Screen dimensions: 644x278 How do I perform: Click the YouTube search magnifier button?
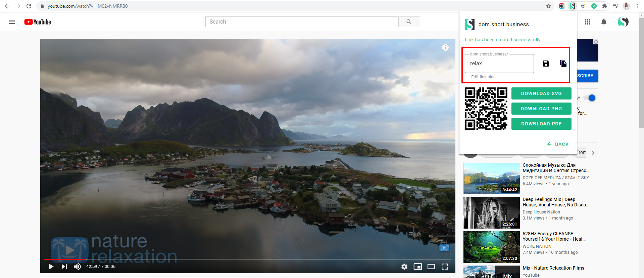[409, 22]
